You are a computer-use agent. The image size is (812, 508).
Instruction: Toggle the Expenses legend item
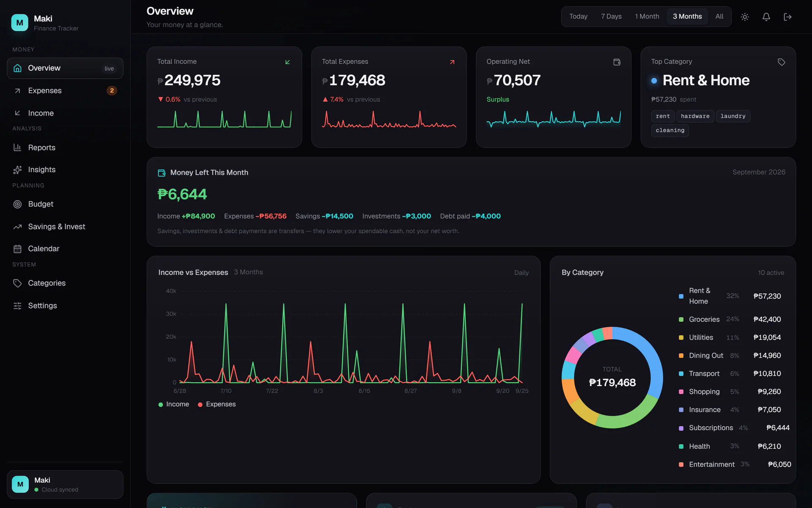coord(217,404)
